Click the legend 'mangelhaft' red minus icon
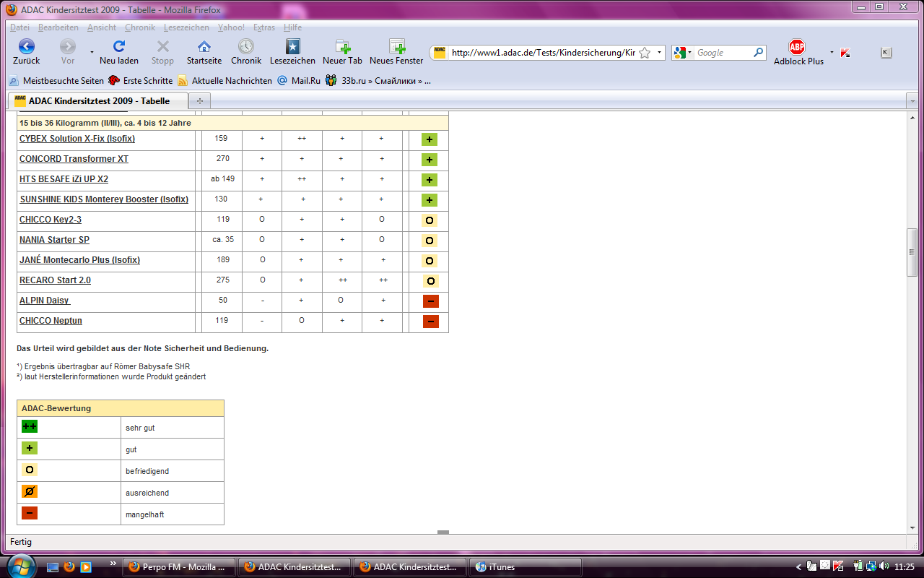 (x=30, y=514)
